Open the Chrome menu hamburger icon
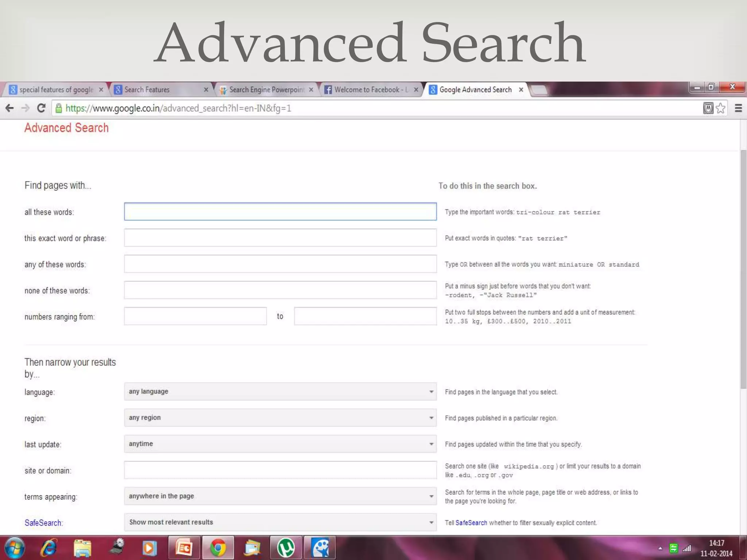Image resolution: width=747 pixels, height=560 pixels. (738, 108)
